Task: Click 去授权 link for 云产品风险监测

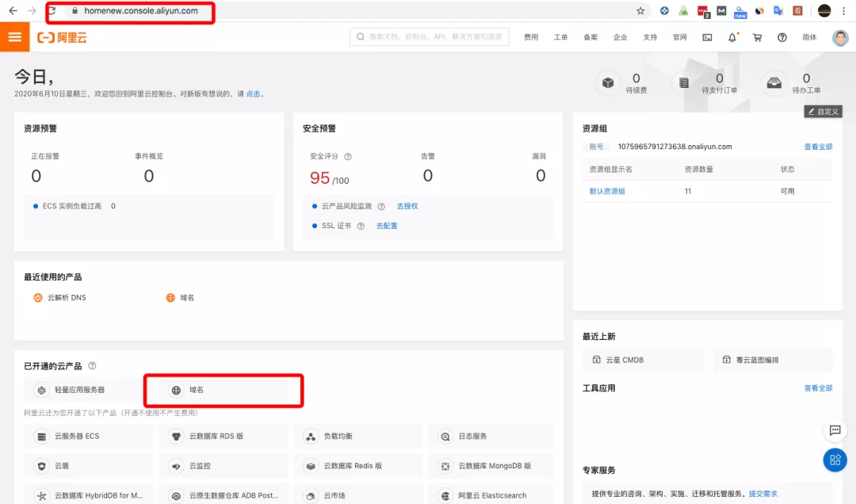Action: tap(407, 206)
